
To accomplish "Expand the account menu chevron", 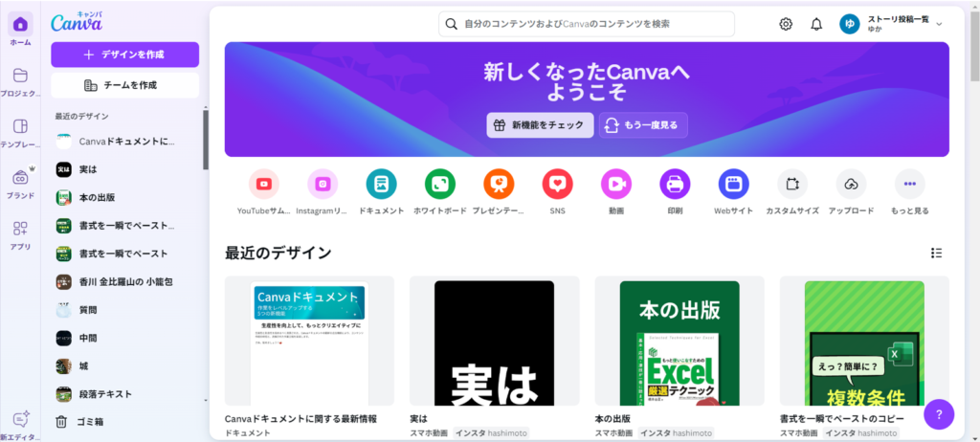I will point(939,24).
